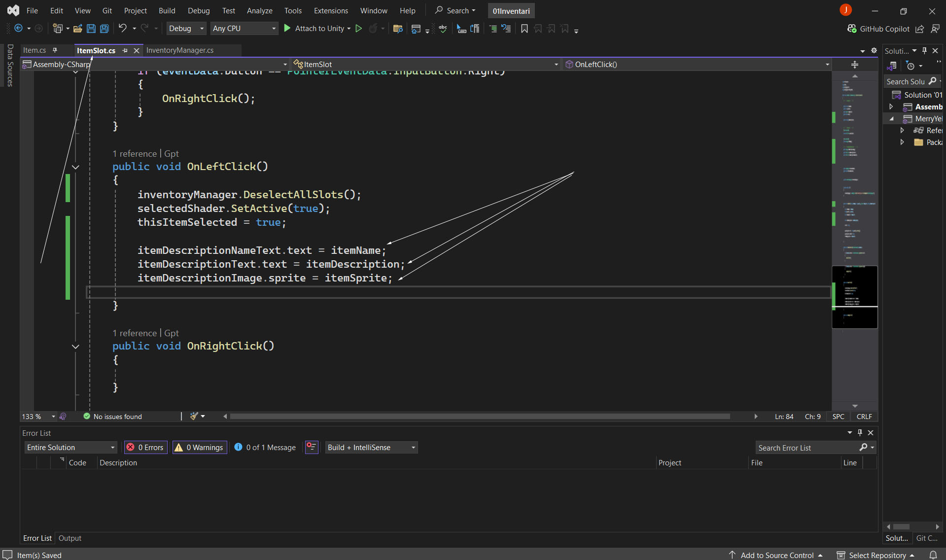
Task: Toggle the 0 of 1 Message filter
Action: pyautogui.click(x=265, y=447)
